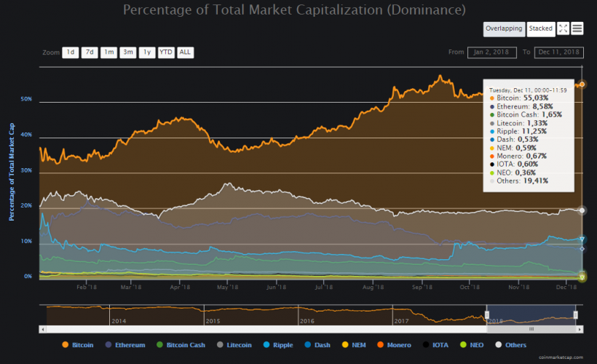Screen dimensions: 597x364
Task: Select the 3m zoom option
Action: pyautogui.click(x=127, y=52)
